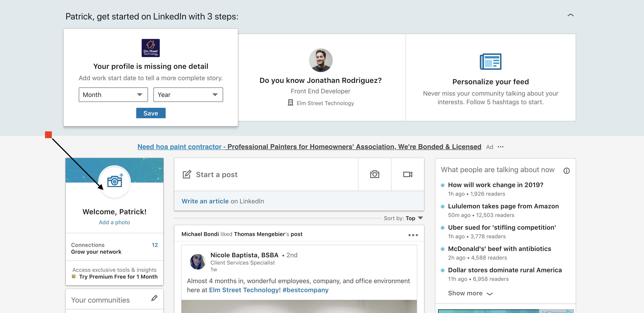Click Client Services Specialist subtitle
Viewport: 644px width, 313px height.
click(x=243, y=263)
